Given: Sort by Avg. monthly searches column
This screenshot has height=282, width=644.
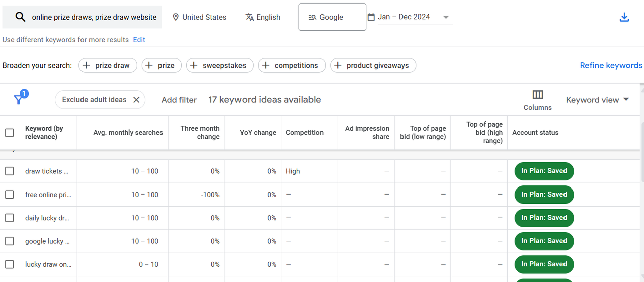Looking at the screenshot, I should pyautogui.click(x=128, y=133).
